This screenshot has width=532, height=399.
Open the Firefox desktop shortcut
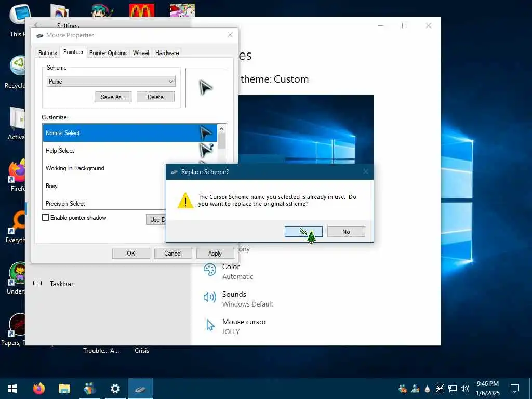pyautogui.click(x=16, y=175)
